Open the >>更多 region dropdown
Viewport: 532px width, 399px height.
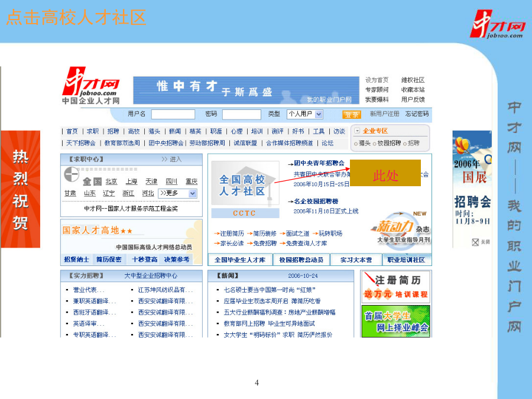[x=177, y=193]
